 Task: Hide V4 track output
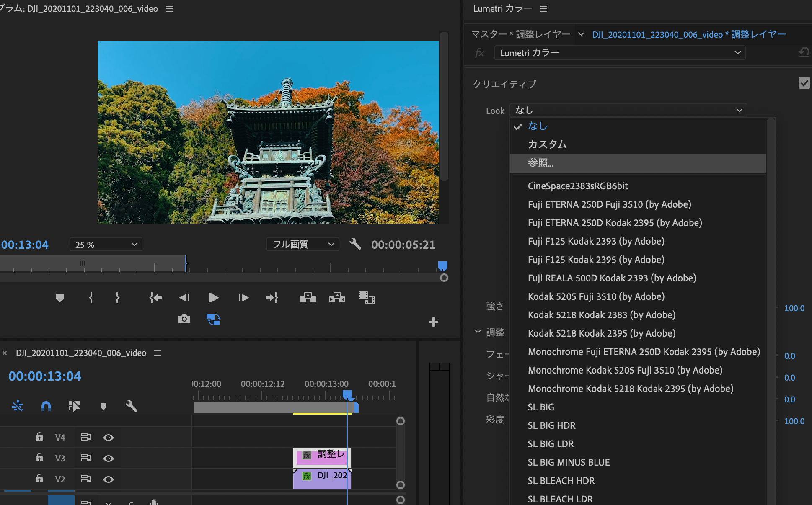coord(109,438)
